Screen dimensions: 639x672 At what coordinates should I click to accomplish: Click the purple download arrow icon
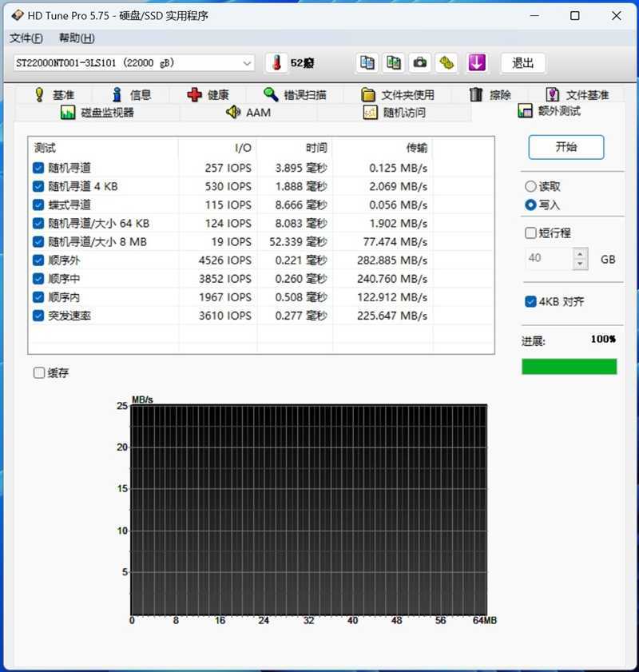coord(477,63)
